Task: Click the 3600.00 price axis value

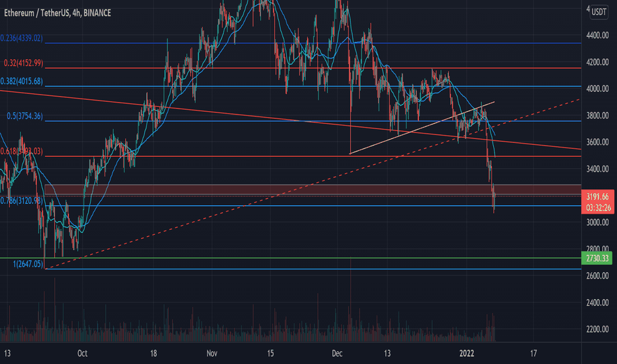Action: tap(597, 142)
